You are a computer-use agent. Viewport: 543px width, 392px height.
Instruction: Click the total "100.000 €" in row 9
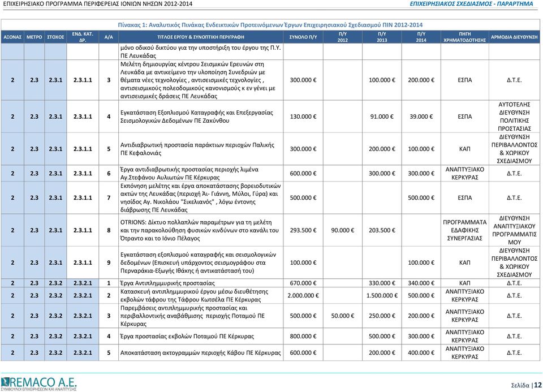click(303, 263)
